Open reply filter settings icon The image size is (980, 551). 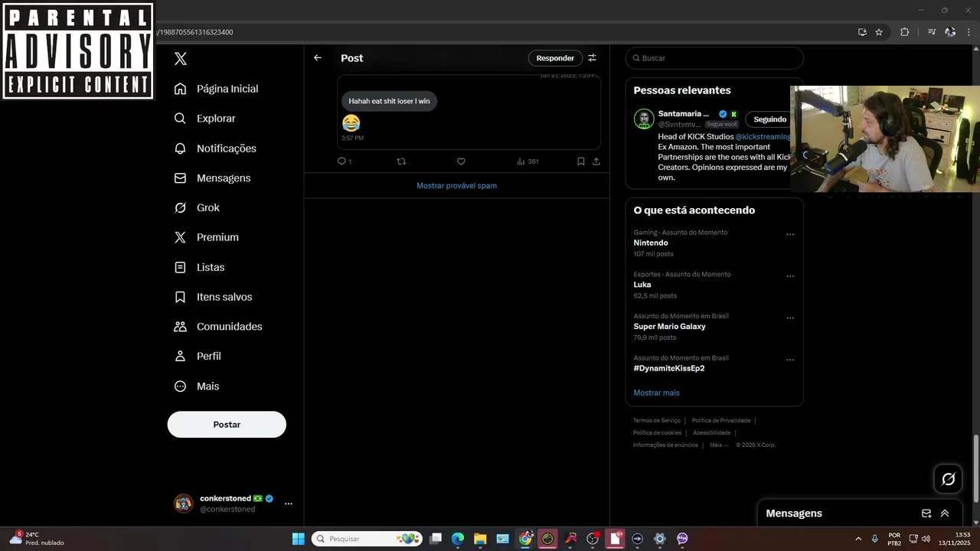point(592,58)
